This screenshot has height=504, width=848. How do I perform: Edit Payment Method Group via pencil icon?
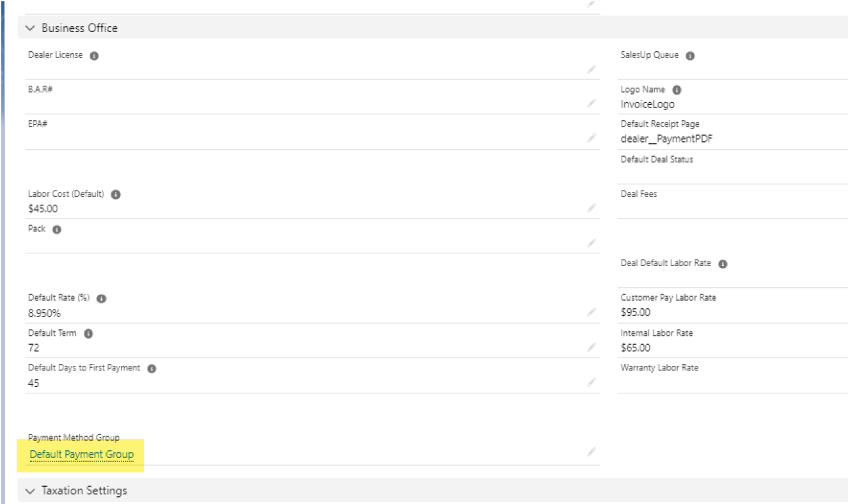592,452
